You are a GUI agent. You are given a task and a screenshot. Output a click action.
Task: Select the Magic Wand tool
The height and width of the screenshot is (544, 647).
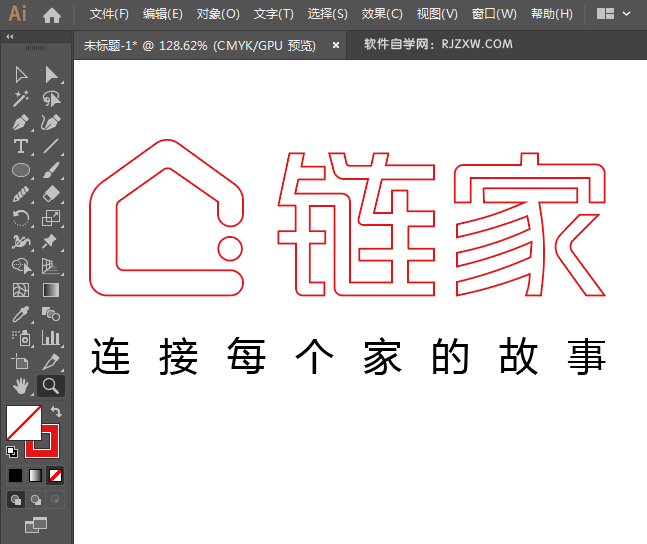(x=21, y=99)
